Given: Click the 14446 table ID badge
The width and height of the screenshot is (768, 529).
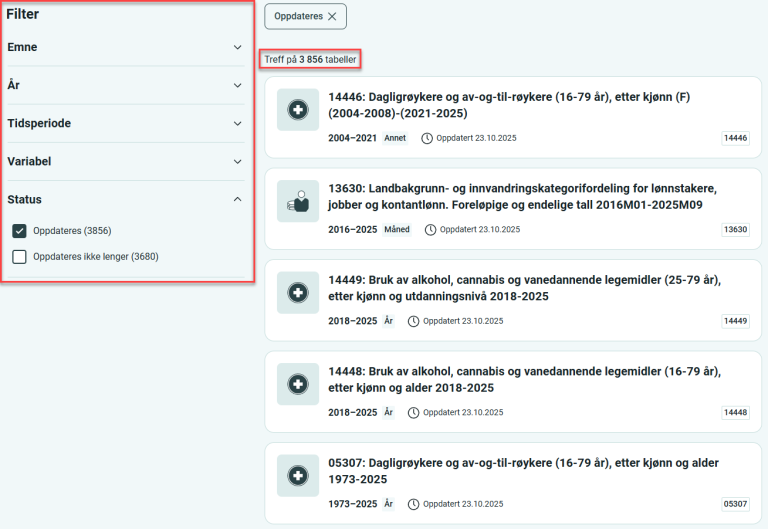Looking at the screenshot, I should [x=735, y=138].
